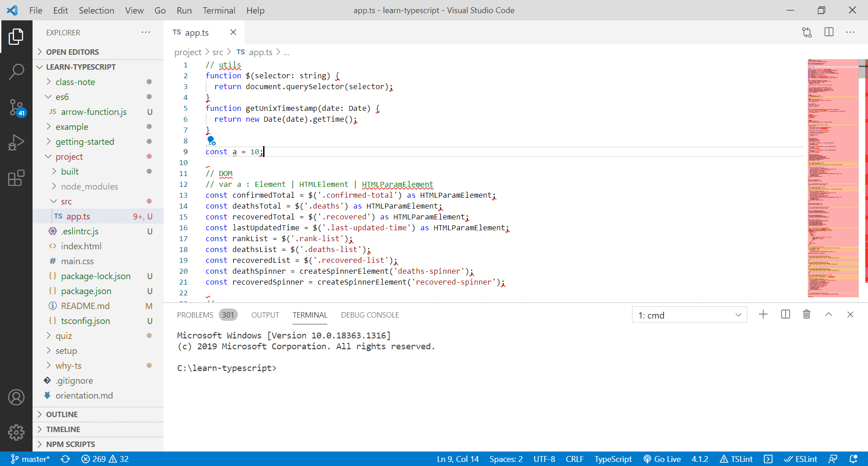Create a new terminal with plus icon
The image size is (868, 466).
(x=763, y=314)
